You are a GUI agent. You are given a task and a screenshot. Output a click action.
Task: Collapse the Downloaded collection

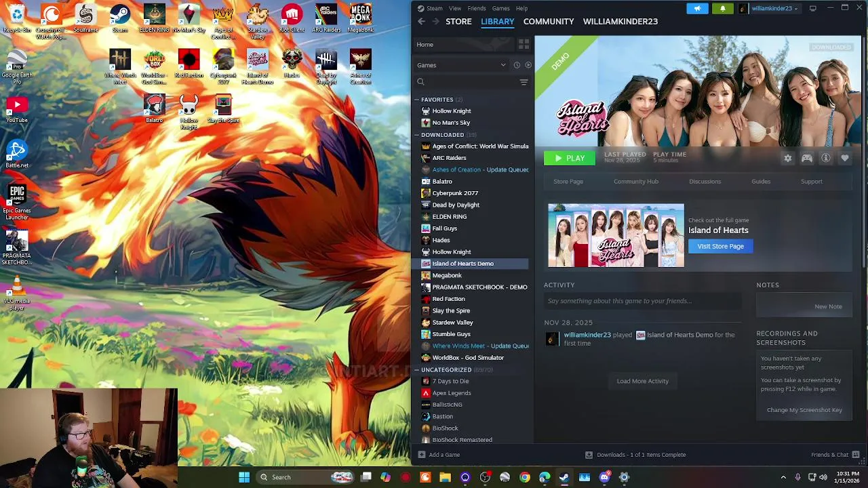point(416,135)
